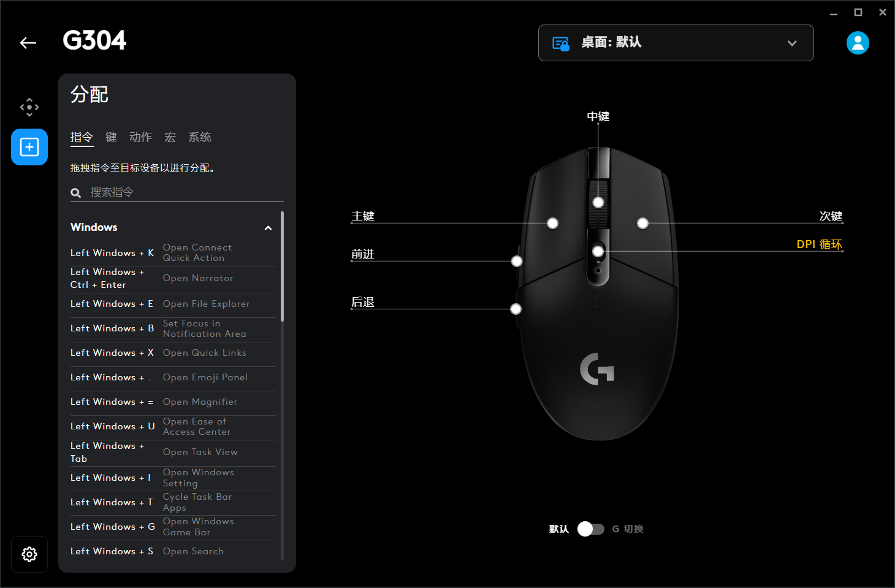This screenshot has width=895, height=588.
Task: Switch to the 指令 tab
Action: (x=82, y=137)
